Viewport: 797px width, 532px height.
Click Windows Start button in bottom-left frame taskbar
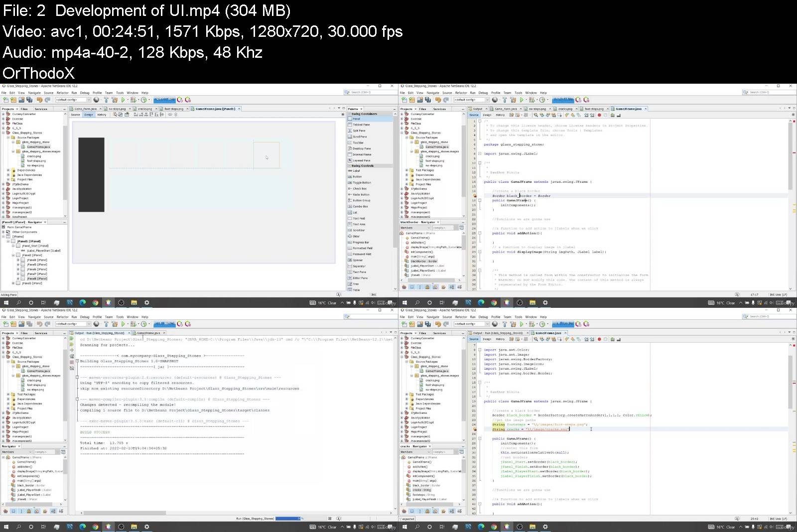(x=6, y=527)
